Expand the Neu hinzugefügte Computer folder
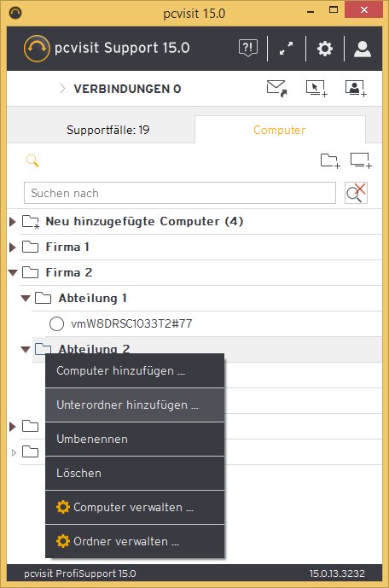Image resolution: width=389 pixels, height=588 pixels. point(13,222)
